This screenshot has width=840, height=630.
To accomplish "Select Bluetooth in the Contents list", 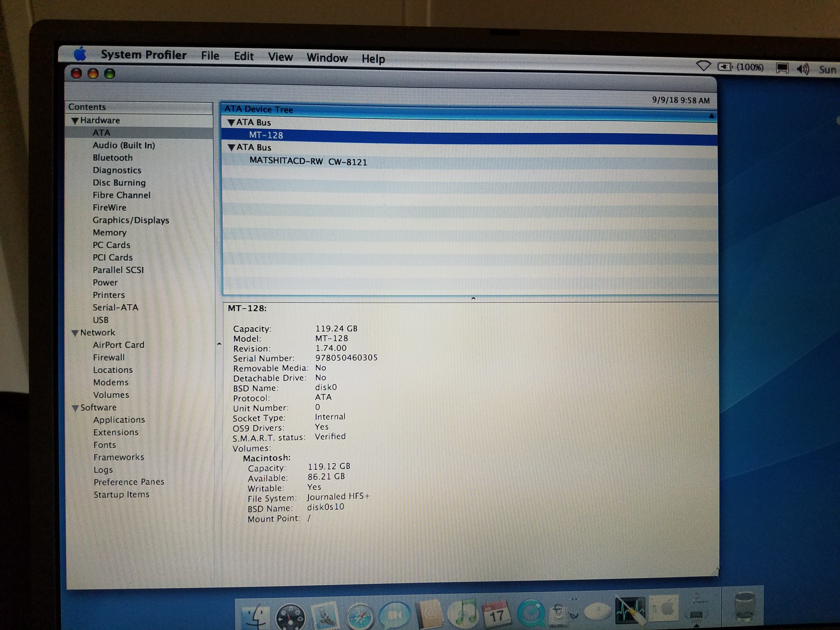I will point(113,157).
